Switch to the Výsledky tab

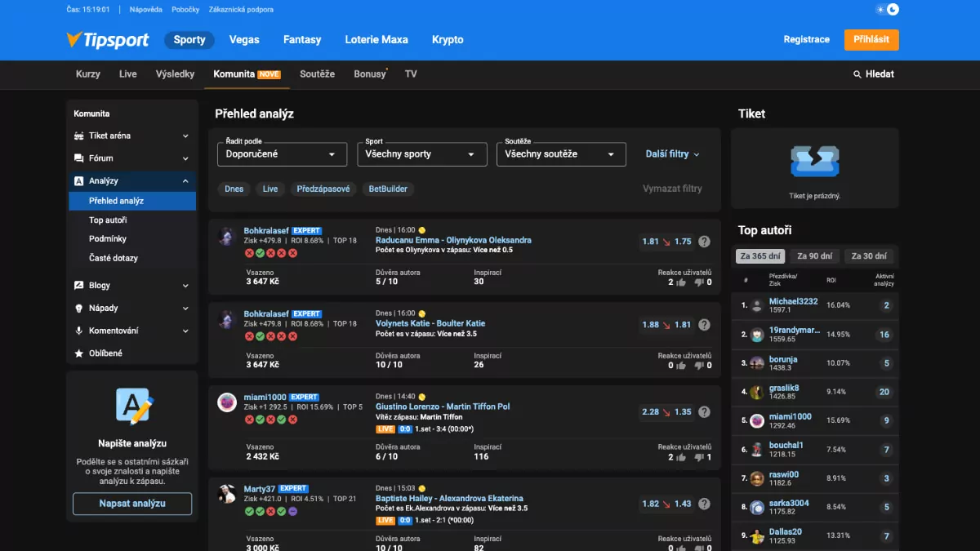[x=175, y=74]
